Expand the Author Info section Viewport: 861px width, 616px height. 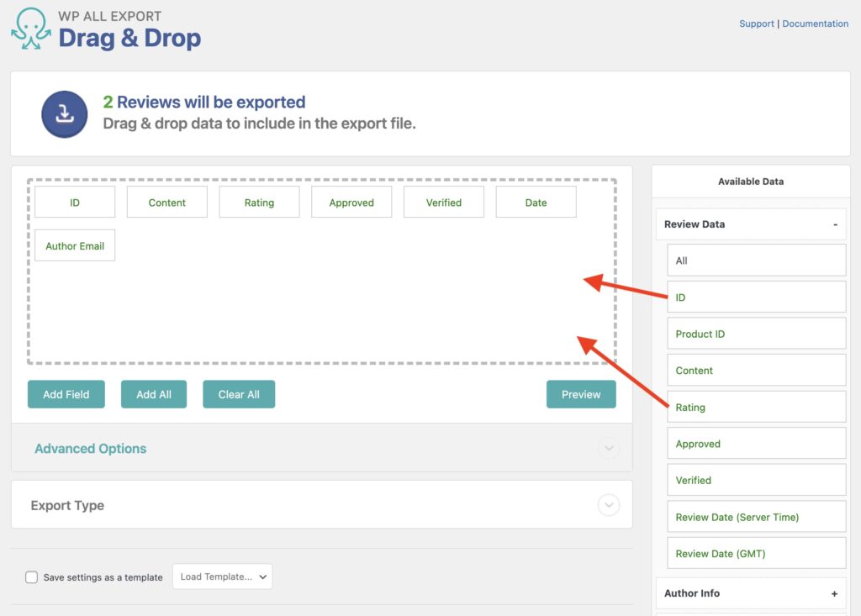(x=834, y=593)
